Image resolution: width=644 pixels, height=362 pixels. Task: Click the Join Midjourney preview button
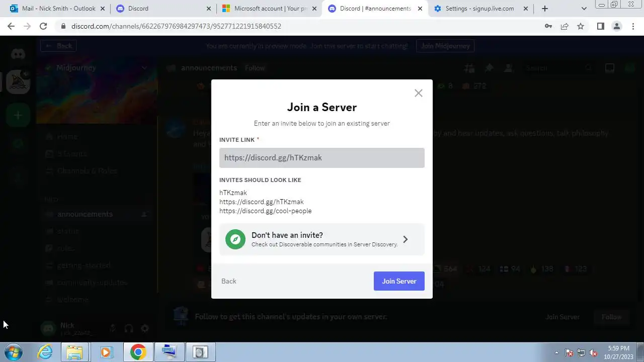pos(445,46)
